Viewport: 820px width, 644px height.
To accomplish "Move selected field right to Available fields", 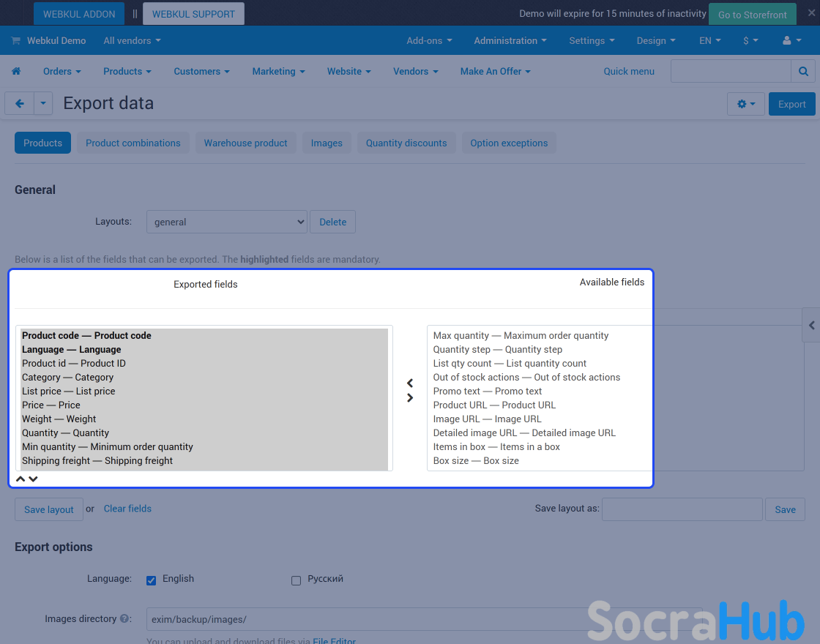I will (410, 398).
